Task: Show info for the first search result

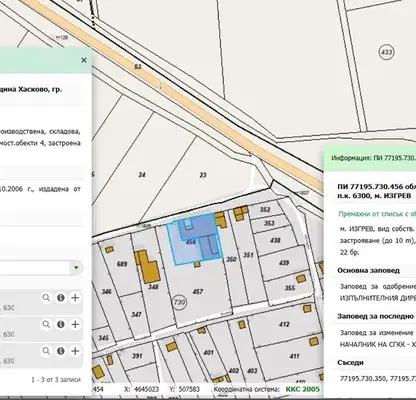Action: 61,298
